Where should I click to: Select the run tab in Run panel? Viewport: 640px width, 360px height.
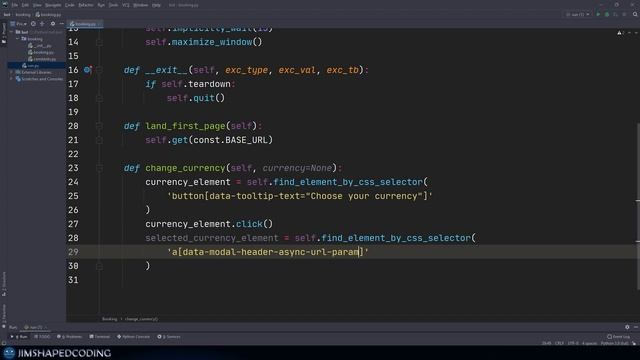point(34,327)
